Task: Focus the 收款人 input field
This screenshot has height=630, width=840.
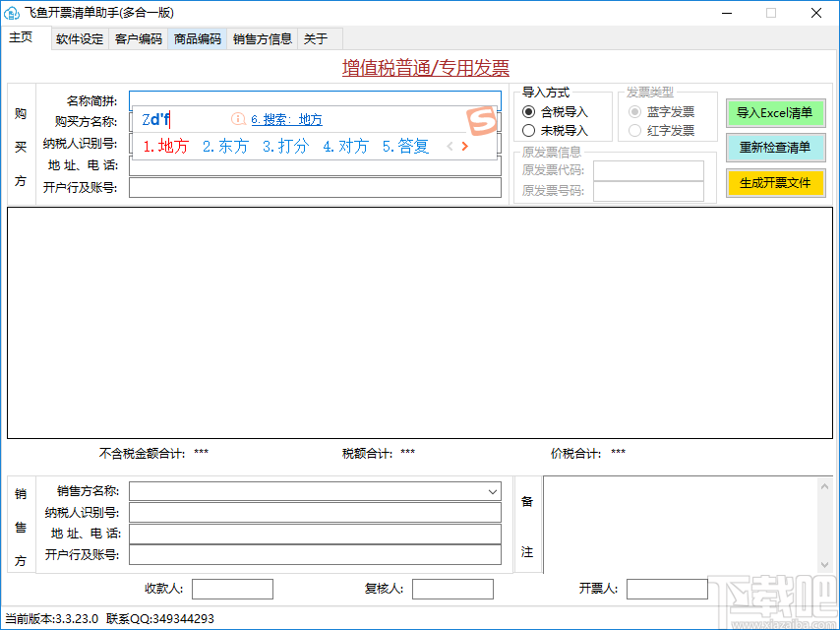Action: [232, 589]
